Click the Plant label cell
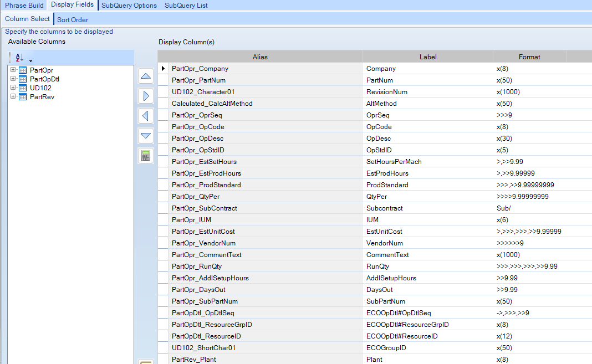 pos(428,360)
